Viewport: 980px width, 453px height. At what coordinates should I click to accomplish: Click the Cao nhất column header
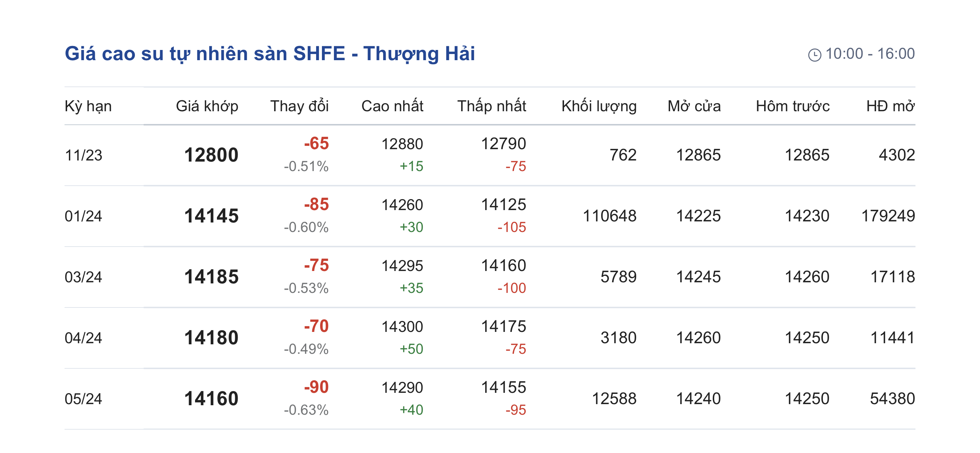click(392, 106)
